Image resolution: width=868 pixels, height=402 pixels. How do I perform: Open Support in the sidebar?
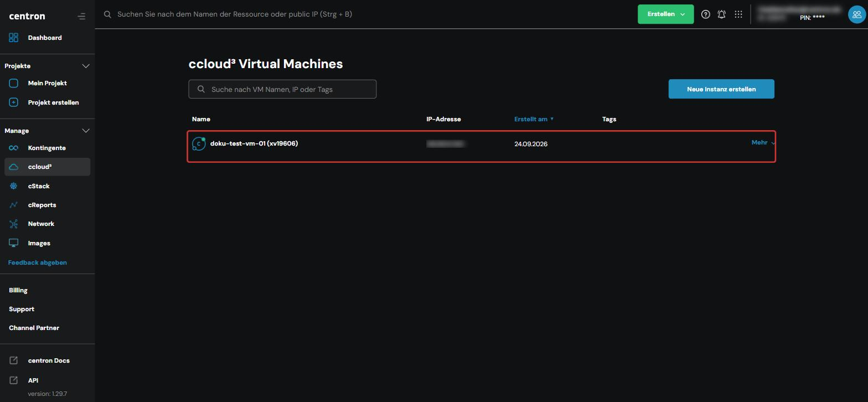[x=22, y=309]
